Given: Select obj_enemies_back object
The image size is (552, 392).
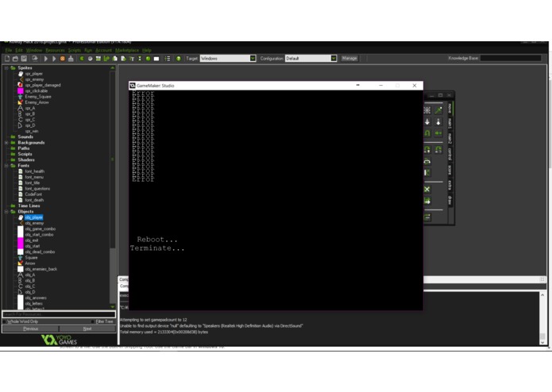Looking at the screenshot, I should coord(41,269).
